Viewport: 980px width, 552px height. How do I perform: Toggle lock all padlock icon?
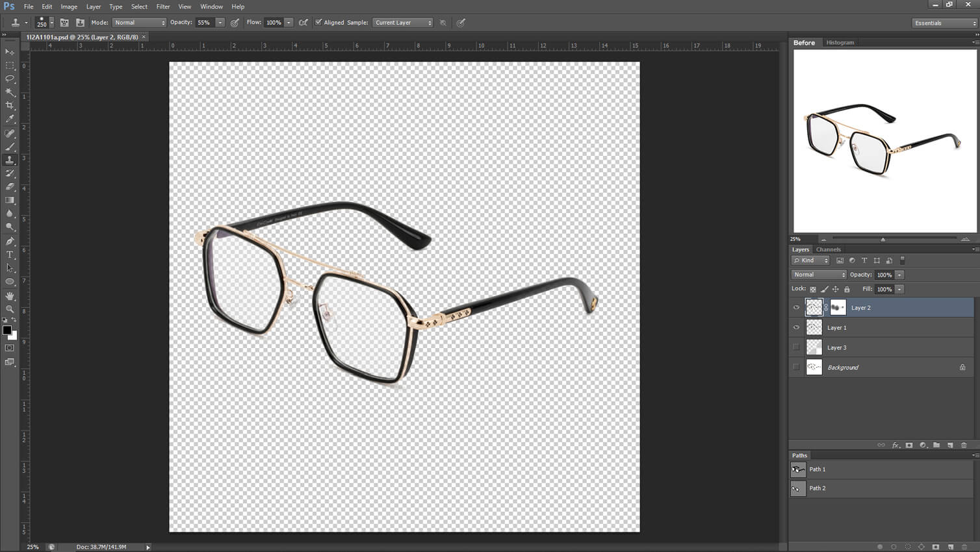pyautogui.click(x=847, y=289)
